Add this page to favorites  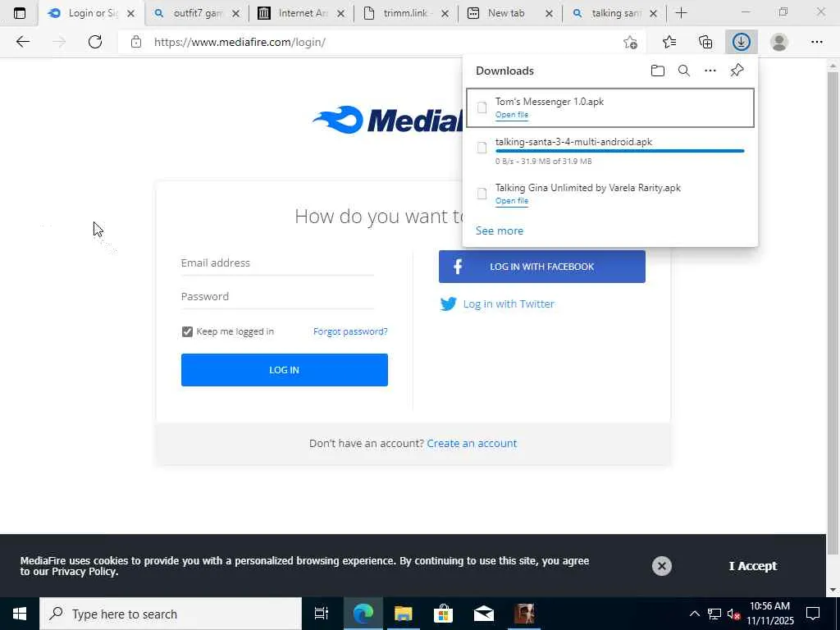click(x=631, y=42)
